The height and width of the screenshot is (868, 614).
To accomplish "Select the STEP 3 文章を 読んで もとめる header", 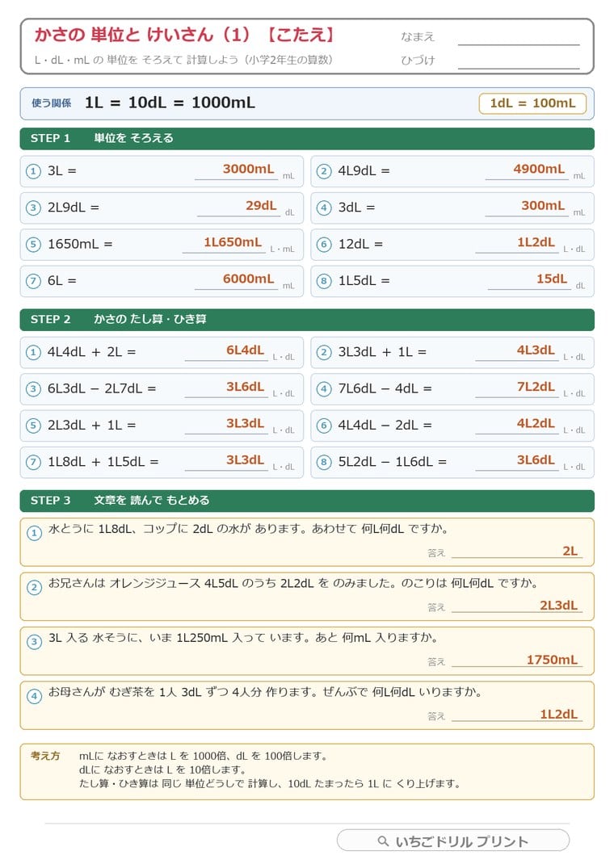I will tap(307, 501).
